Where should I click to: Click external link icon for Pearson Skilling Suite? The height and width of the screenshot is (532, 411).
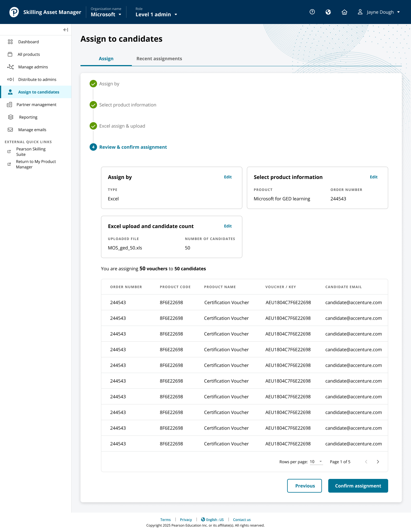tap(9, 152)
